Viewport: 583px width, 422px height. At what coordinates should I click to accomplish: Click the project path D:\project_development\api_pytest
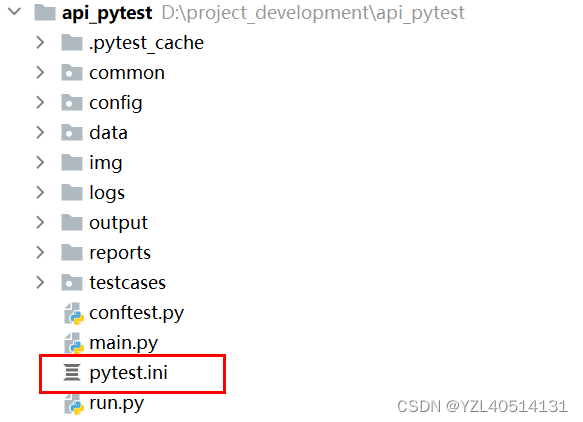313,13
